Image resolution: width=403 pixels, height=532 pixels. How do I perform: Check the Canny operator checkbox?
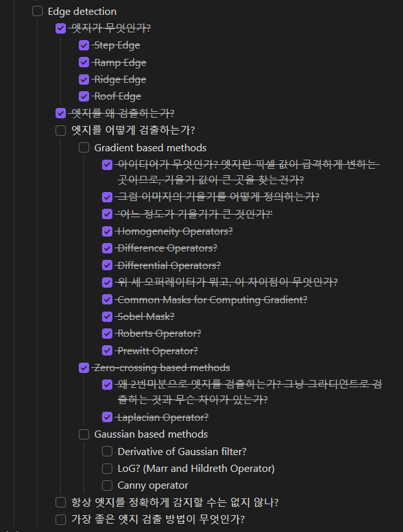coord(107,485)
